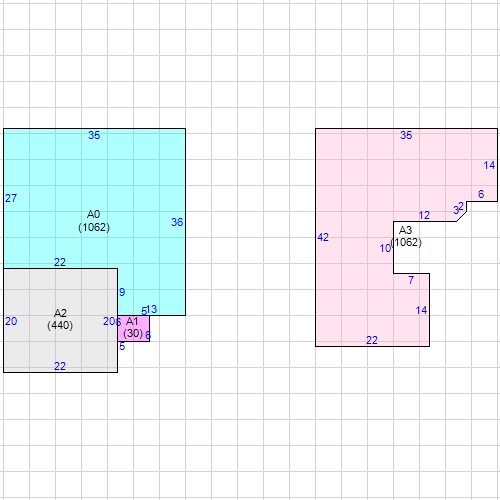Click the 22 dimension on A2's bottom edge
The image size is (500, 500).
[x=60, y=366]
